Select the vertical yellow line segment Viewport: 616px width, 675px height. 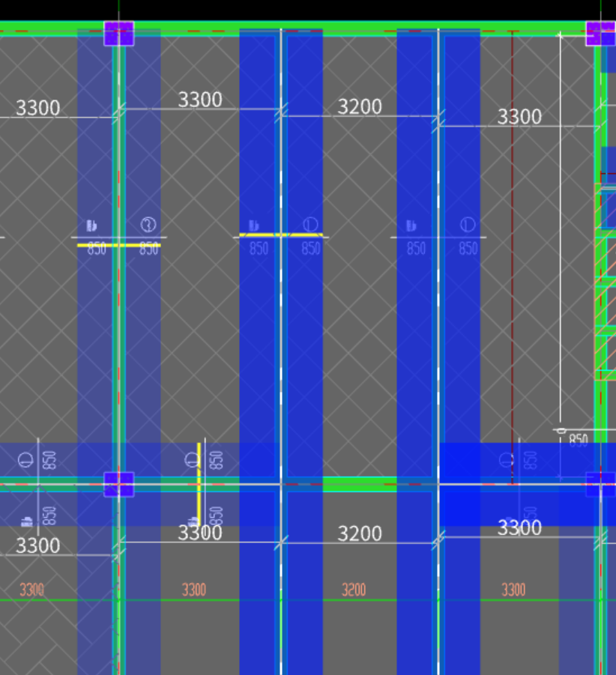[199, 484]
